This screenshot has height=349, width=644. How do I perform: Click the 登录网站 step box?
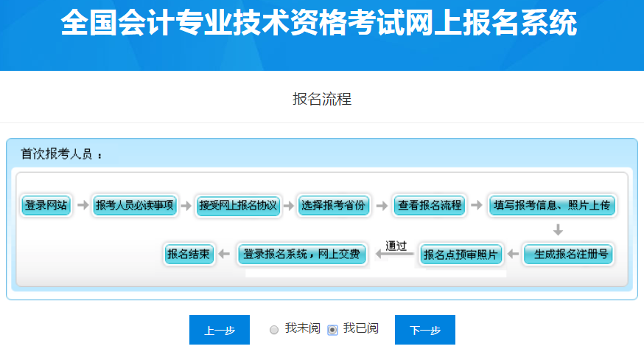(x=46, y=205)
